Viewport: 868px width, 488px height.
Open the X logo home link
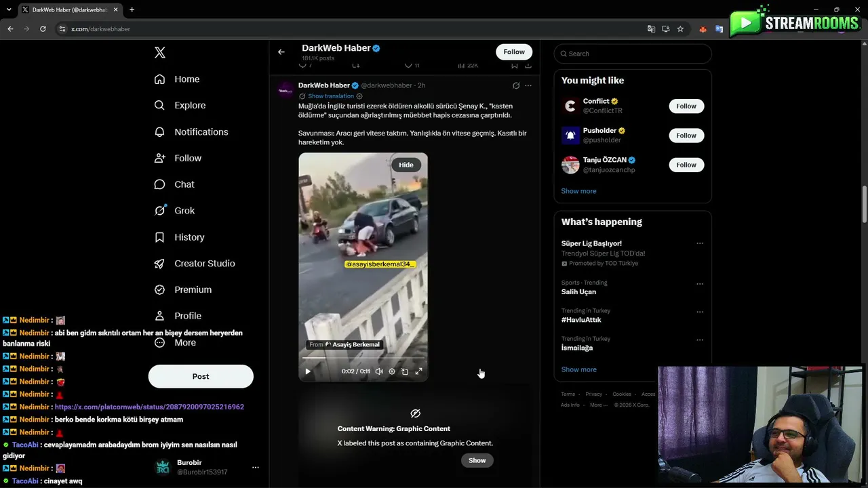(160, 53)
